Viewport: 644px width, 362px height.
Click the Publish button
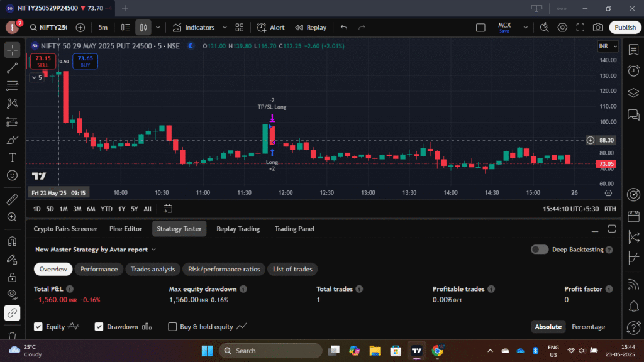pos(625,28)
